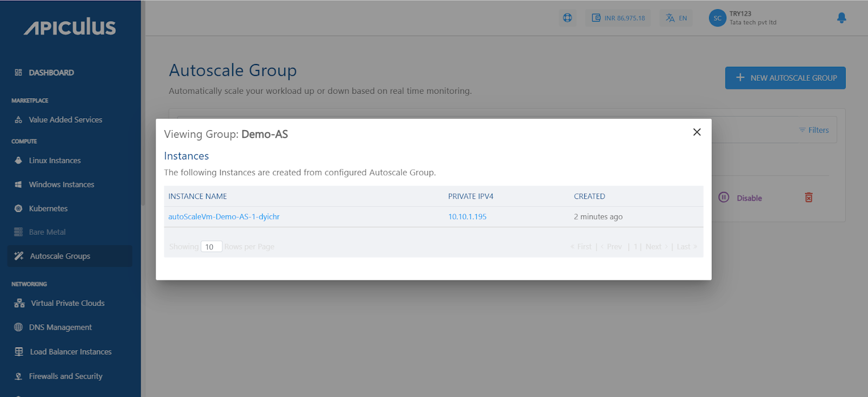Click the Autoscale Groups wand icon
The width and height of the screenshot is (868, 397).
pyautogui.click(x=19, y=256)
